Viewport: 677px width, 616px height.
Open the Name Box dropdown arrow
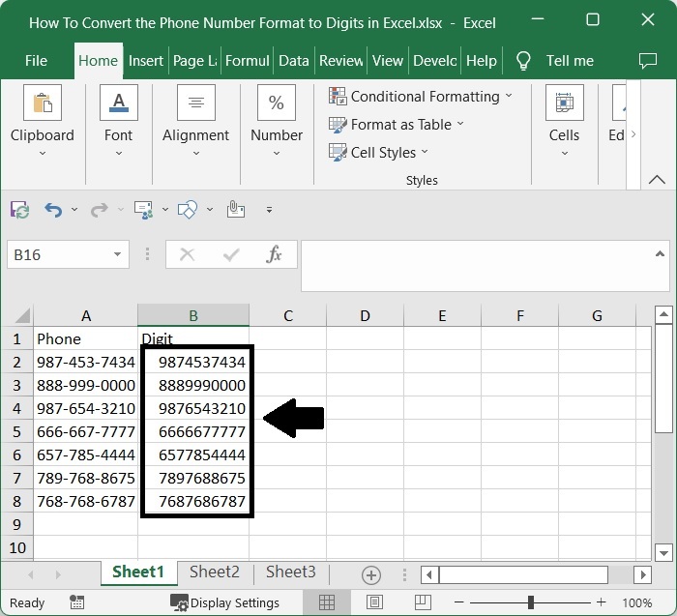(117, 255)
